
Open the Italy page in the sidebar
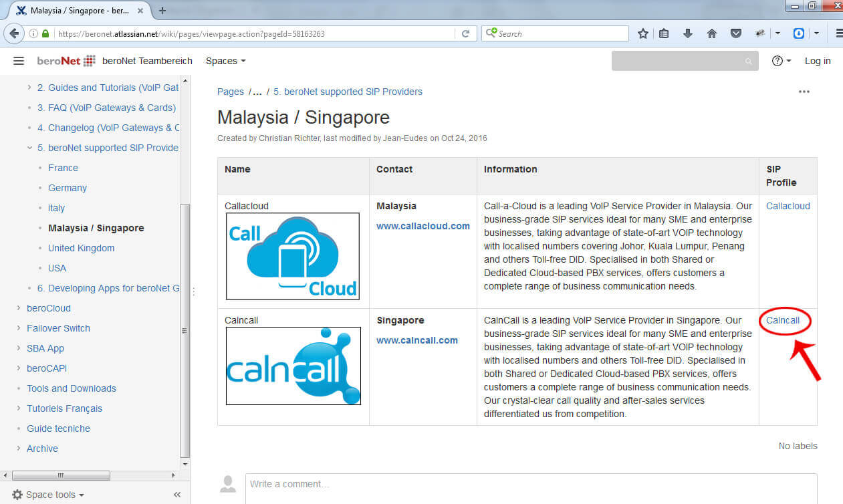click(56, 208)
